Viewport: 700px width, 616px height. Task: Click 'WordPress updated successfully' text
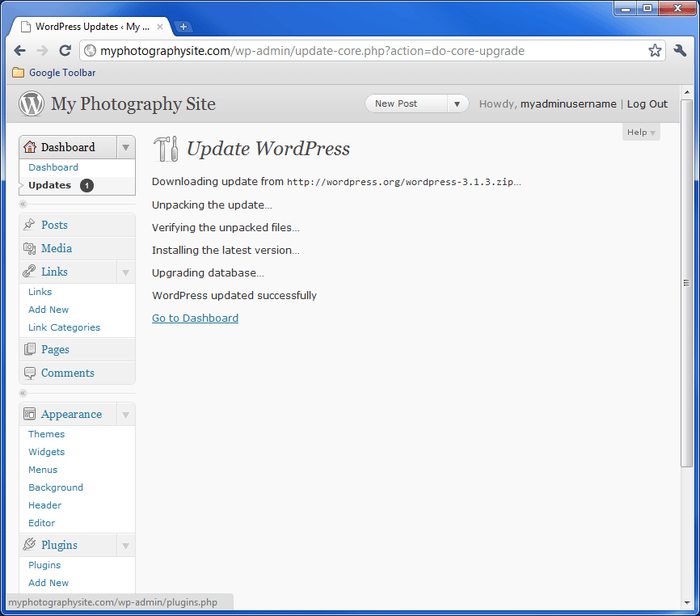click(x=234, y=296)
